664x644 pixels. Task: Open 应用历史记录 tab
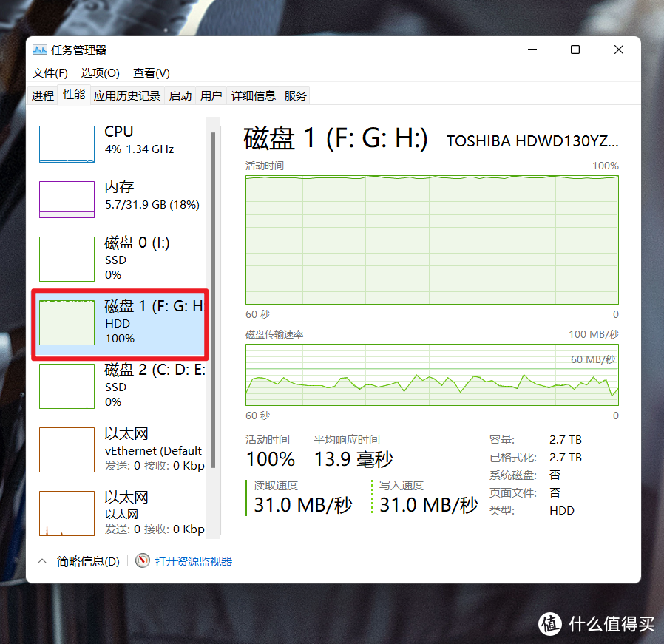pos(126,95)
